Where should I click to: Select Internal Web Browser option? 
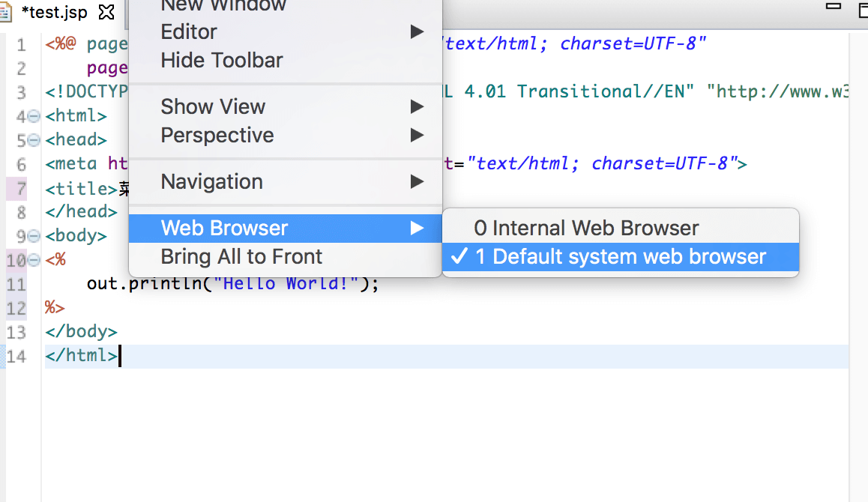[x=586, y=229]
